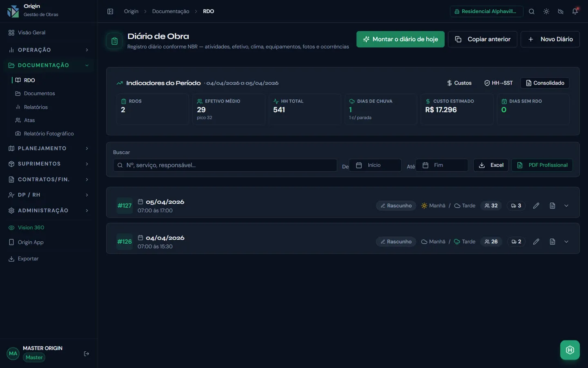The image size is (588, 368).
Task: Open the Residencial Alphaville project selector
Action: coord(487,11)
